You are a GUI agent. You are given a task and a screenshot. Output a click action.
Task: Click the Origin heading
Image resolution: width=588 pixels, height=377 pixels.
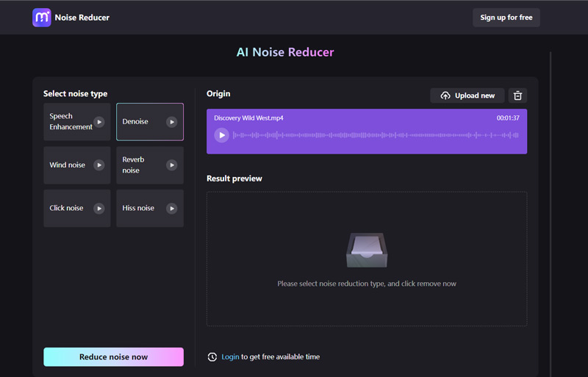[x=218, y=94]
